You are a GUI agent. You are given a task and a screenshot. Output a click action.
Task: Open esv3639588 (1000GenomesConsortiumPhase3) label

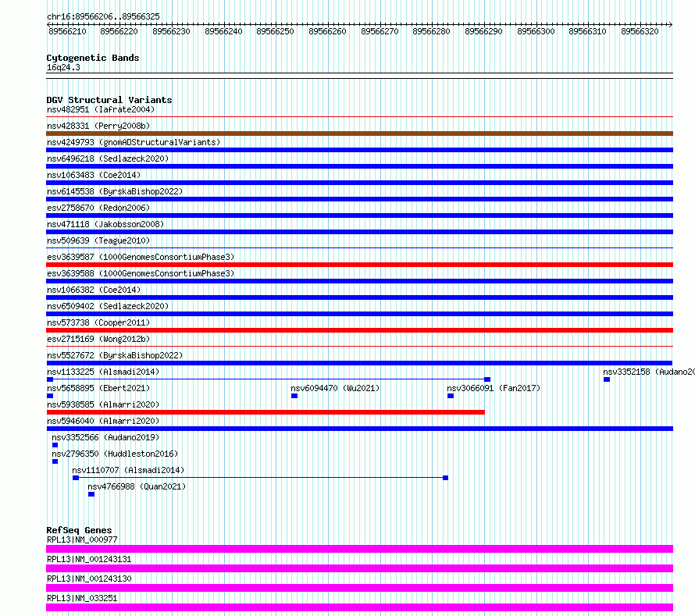141,273
